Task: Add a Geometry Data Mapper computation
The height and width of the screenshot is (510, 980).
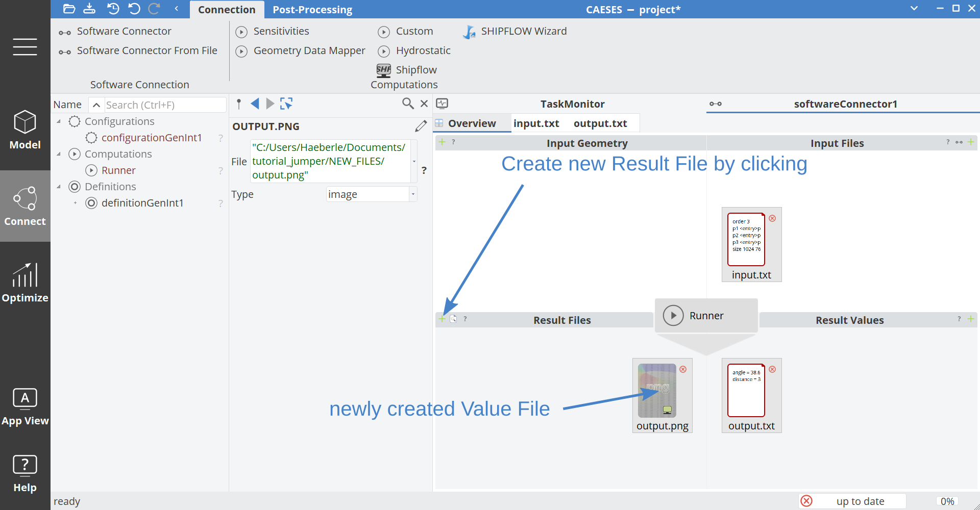Action: pos(301,50)
